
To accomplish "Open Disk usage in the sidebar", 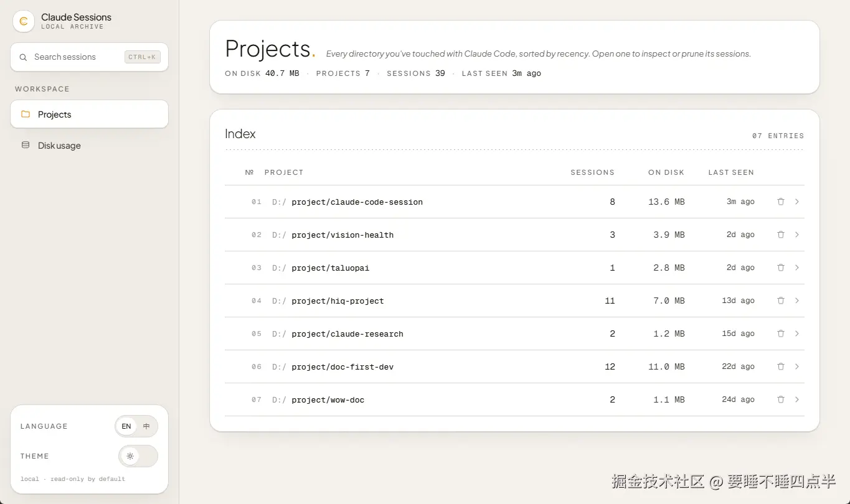I will (90, 146).
